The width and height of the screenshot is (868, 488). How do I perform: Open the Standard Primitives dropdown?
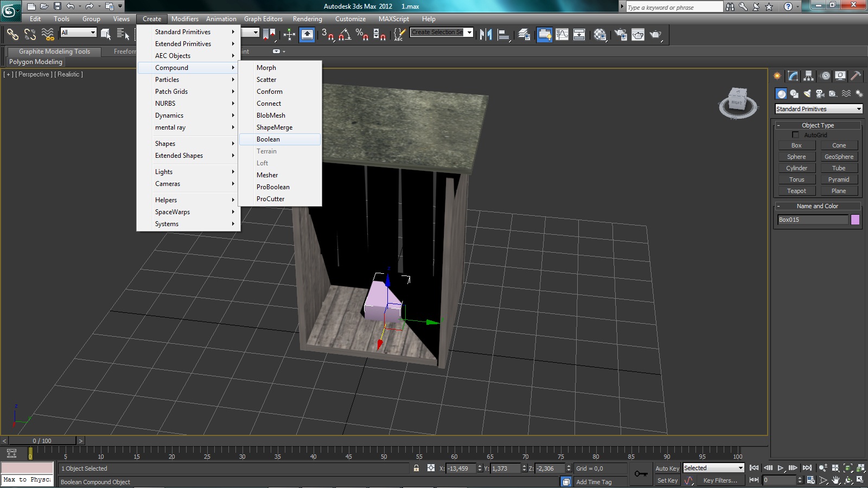pos(818,109)
